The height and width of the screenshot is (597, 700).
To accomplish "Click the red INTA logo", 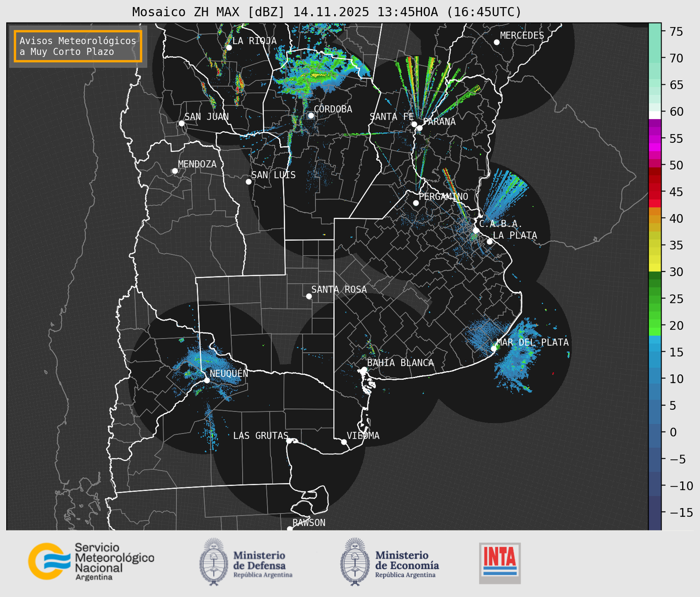I will [x=500, y=563].
